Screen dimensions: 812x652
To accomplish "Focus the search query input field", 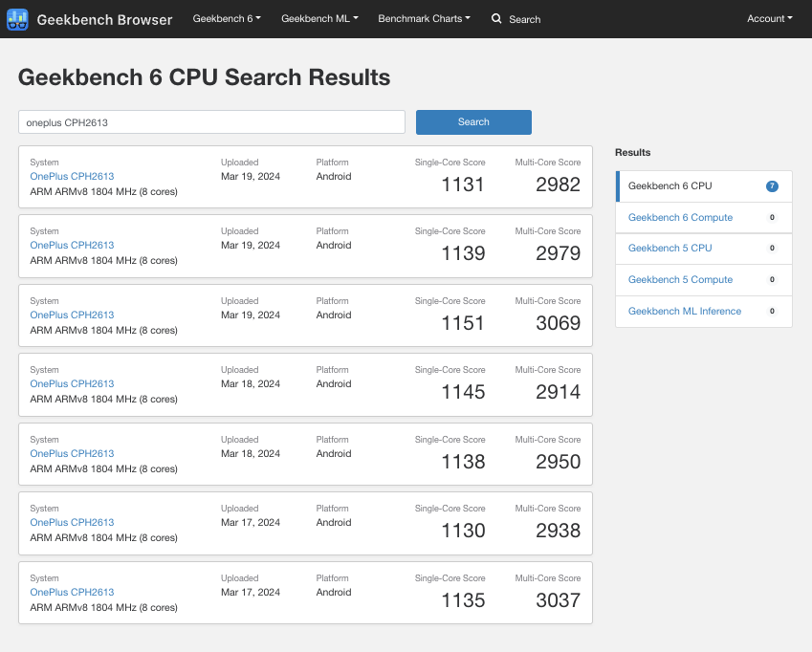I will pyautogui.click(x=211, y=122).
